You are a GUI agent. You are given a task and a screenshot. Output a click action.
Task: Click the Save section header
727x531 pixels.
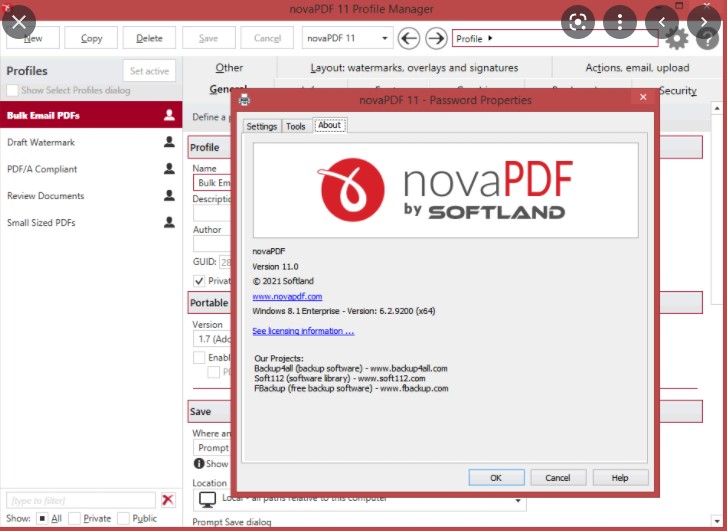tap(209, 411)
